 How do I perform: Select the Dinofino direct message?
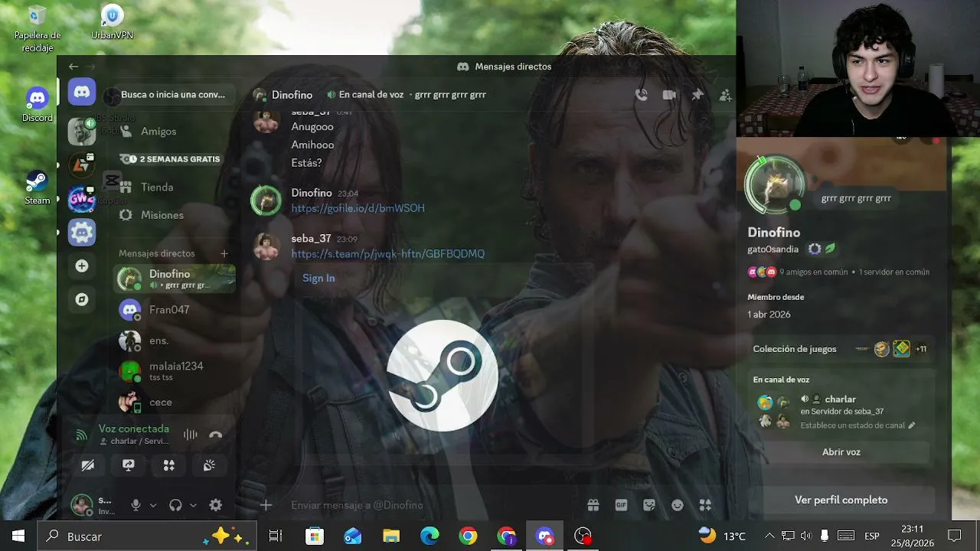175,279
